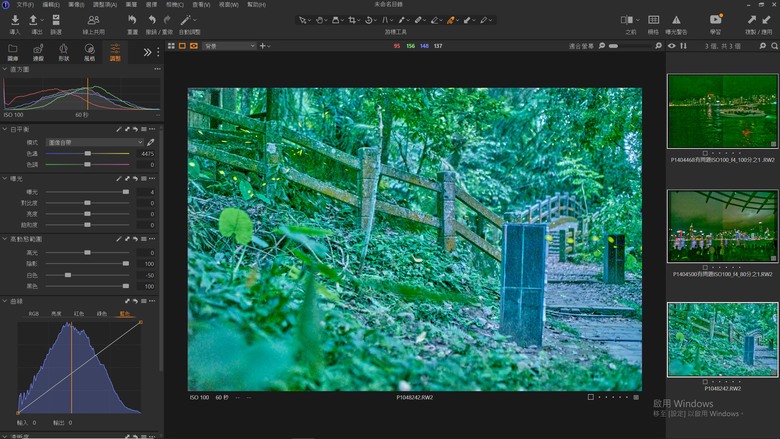Image resolution: width=780 pixels, height=439 pixels.
Task: Click presets list icon in White Balance panel
Action: 143,129
